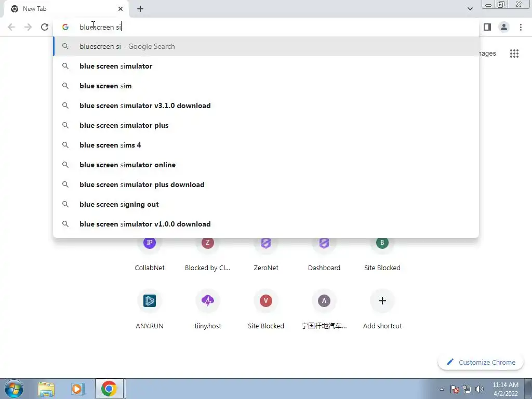Click the Customize Chrome button
The width and height of the screenshot is (532, 399).
click(x=481, y=362)
